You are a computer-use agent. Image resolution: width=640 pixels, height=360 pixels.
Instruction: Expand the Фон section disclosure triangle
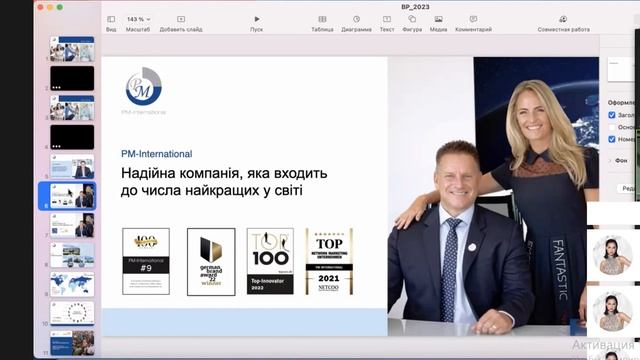click(x=610, y=160)
